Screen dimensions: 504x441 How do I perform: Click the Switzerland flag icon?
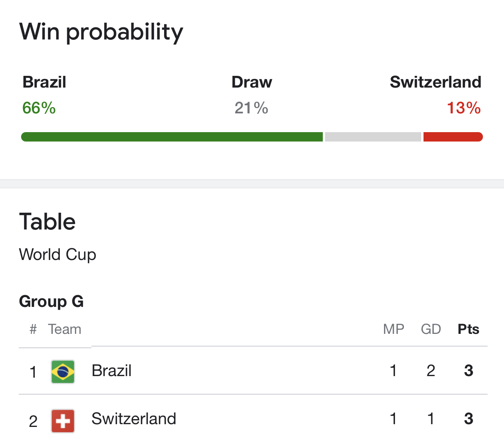pos(63,421)
